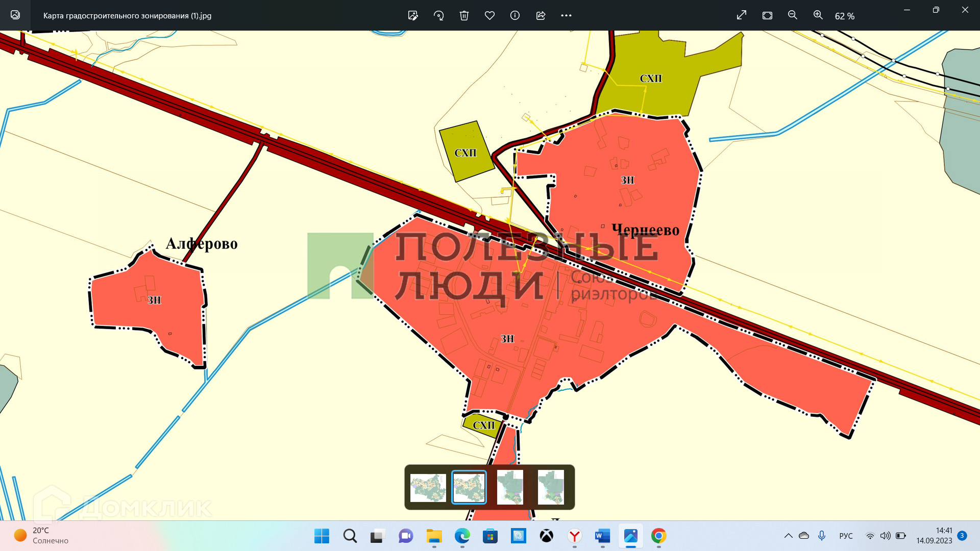
Task: Click the Share icon
Action: click(541, 15)
